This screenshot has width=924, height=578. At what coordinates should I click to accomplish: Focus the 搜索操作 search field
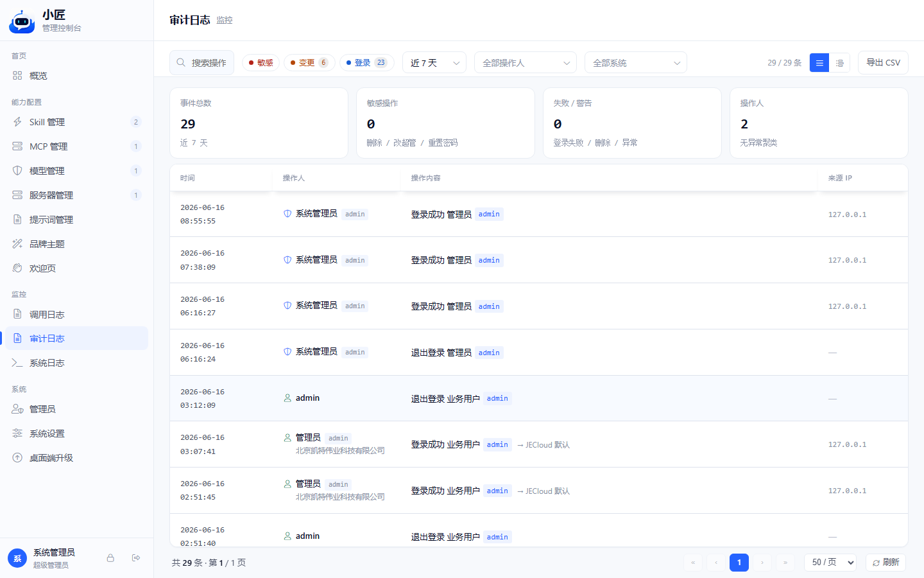coord(201,63)
